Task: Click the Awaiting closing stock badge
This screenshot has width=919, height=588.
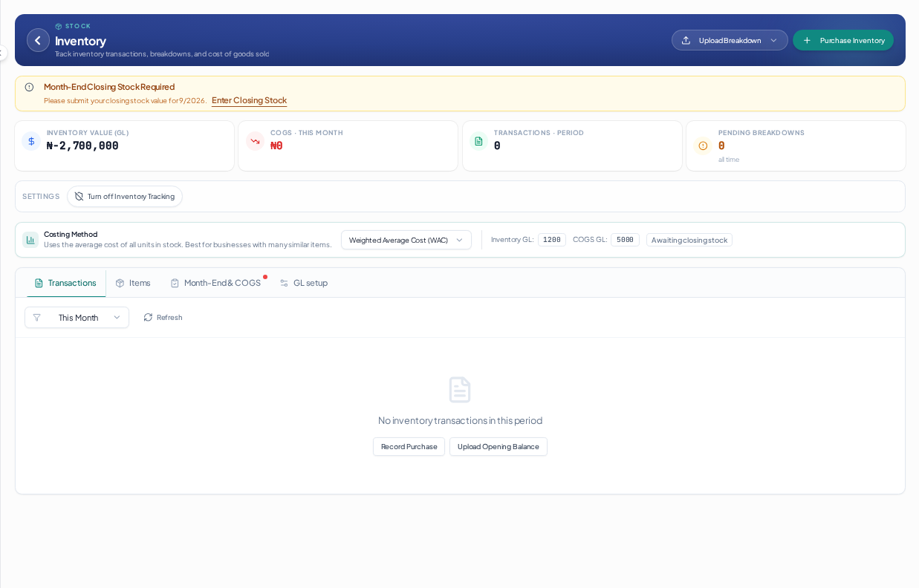Action: click(689, 240)
